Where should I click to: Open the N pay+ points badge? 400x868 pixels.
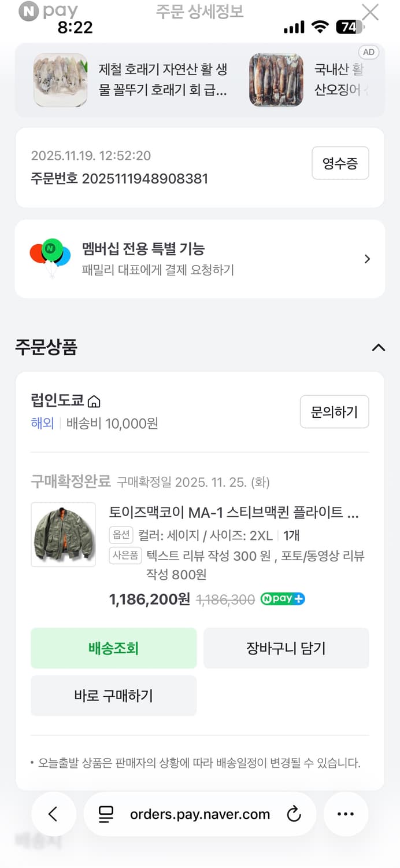(x=283, y=599)
